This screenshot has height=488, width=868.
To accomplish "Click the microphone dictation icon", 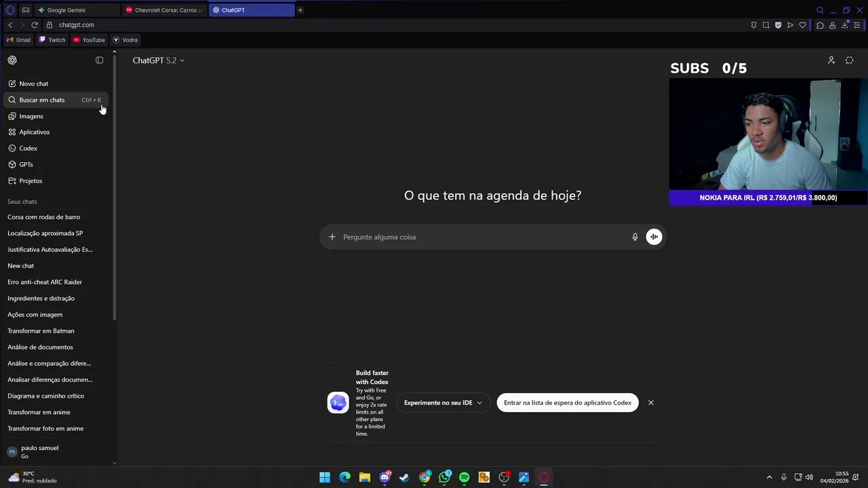I will tap(635, 237).
